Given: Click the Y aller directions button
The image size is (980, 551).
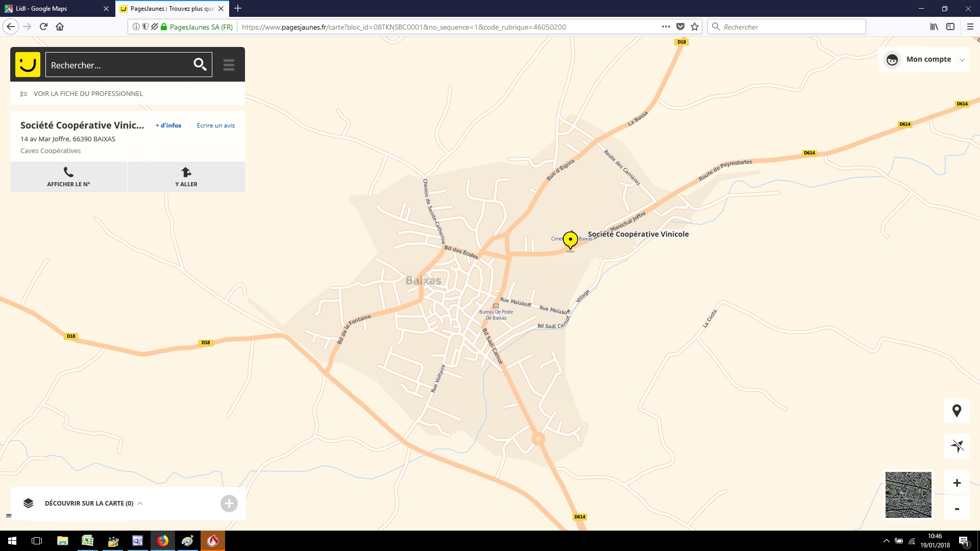Looking at the screenshot, I should tap(186, 177).
